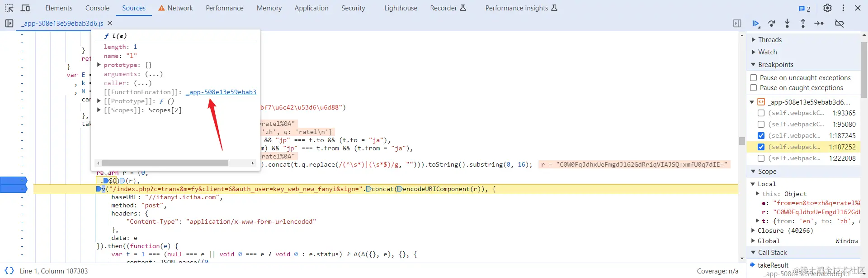This screenshot has width=868, height=278.
Task: Step over next function call
Action: pos(772,24)
